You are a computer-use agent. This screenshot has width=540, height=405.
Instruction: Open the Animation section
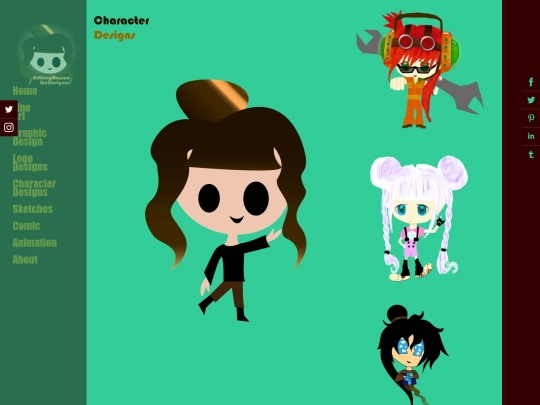coord(34,243)
